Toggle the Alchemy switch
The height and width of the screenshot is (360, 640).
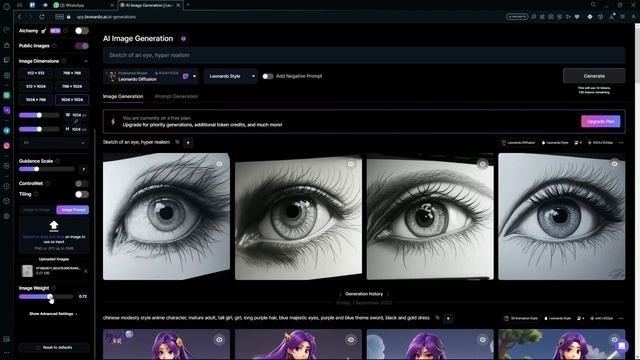click(82, 31)
